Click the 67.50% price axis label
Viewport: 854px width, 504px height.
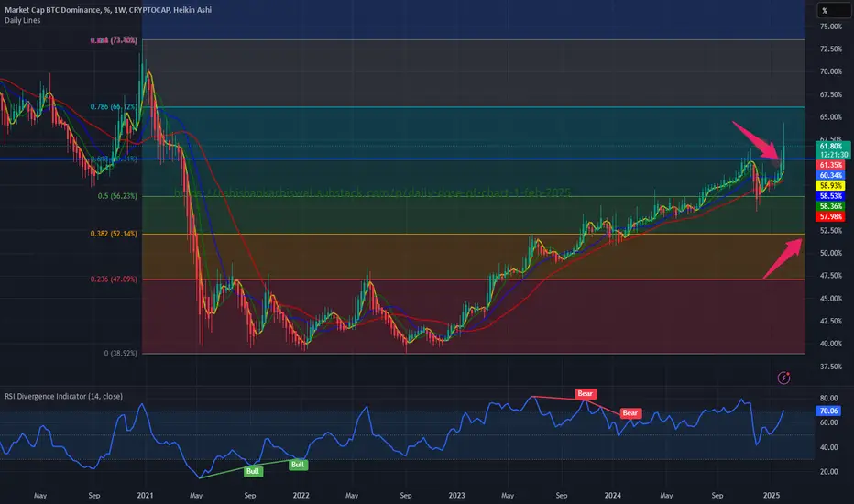click(x=831, y=94)
